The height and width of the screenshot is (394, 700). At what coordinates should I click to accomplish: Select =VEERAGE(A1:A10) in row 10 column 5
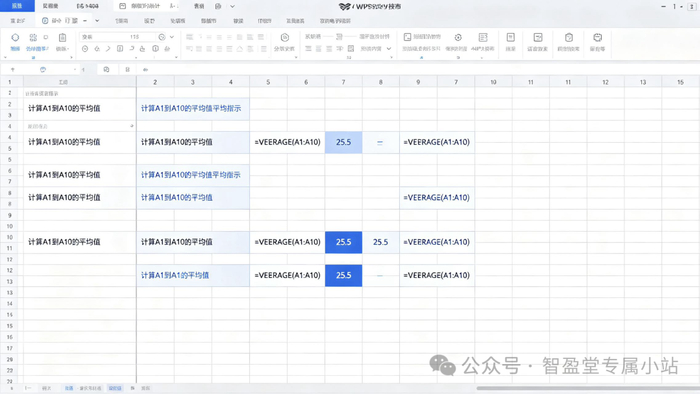pyautogui.click(x=288, y=242)
